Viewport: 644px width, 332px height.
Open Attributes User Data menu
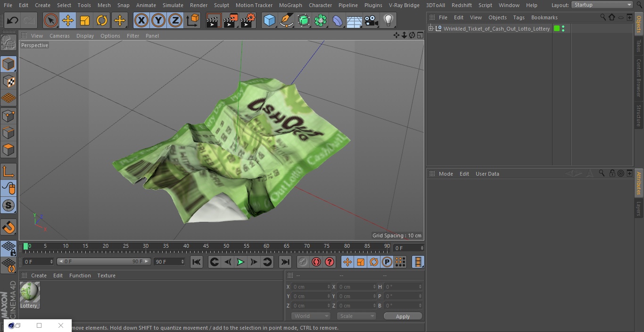(487, 174)
